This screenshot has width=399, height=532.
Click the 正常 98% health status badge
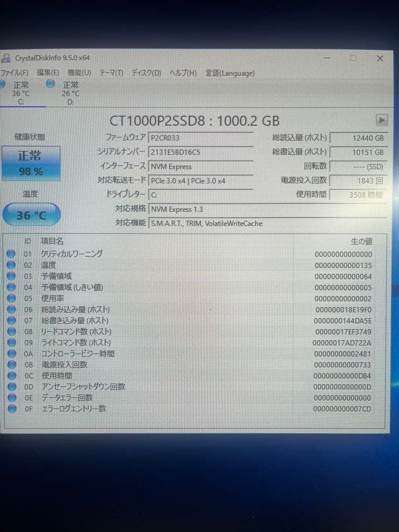pyautogui.click(x=31, y=163)
